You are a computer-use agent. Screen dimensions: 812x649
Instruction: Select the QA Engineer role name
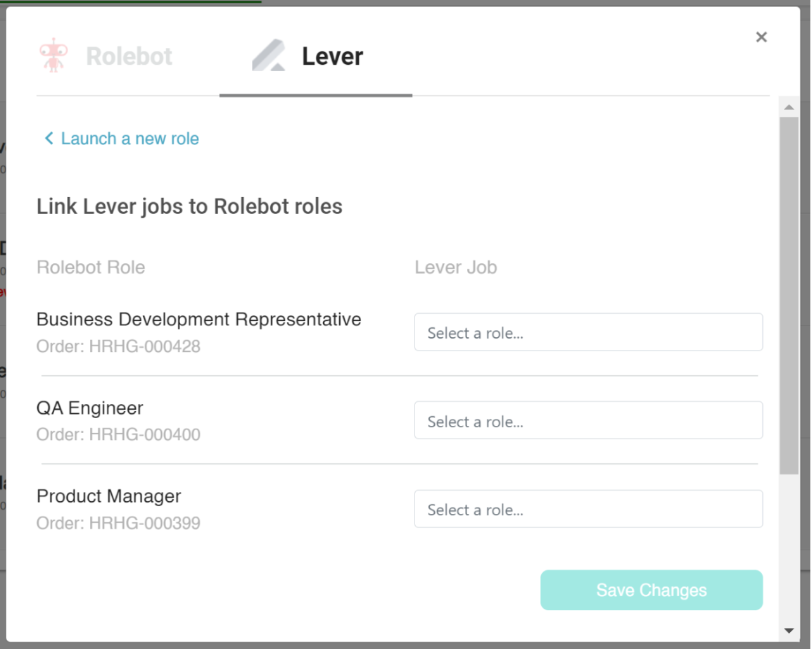(x=89, y=408)
